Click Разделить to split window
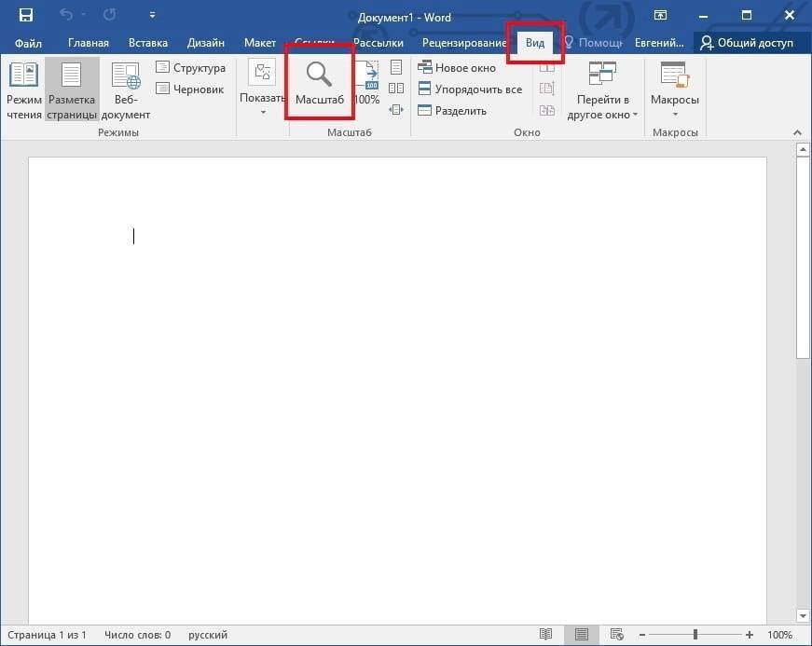Screen dimensions: 812x646 [452, 111]
